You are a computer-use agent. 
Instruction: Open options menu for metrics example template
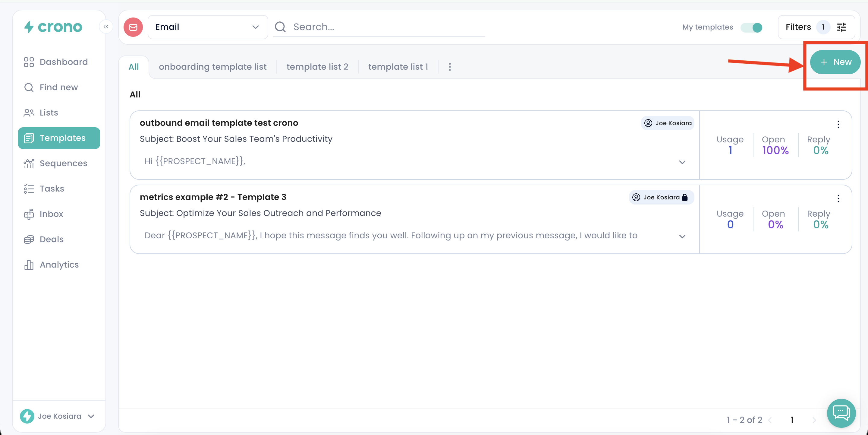(838, 198)
